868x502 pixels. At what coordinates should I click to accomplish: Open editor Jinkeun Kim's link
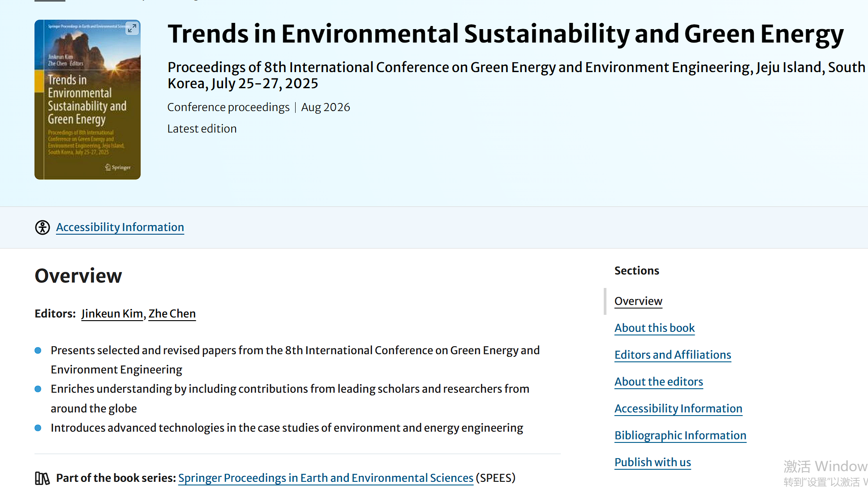pos(112,313)
